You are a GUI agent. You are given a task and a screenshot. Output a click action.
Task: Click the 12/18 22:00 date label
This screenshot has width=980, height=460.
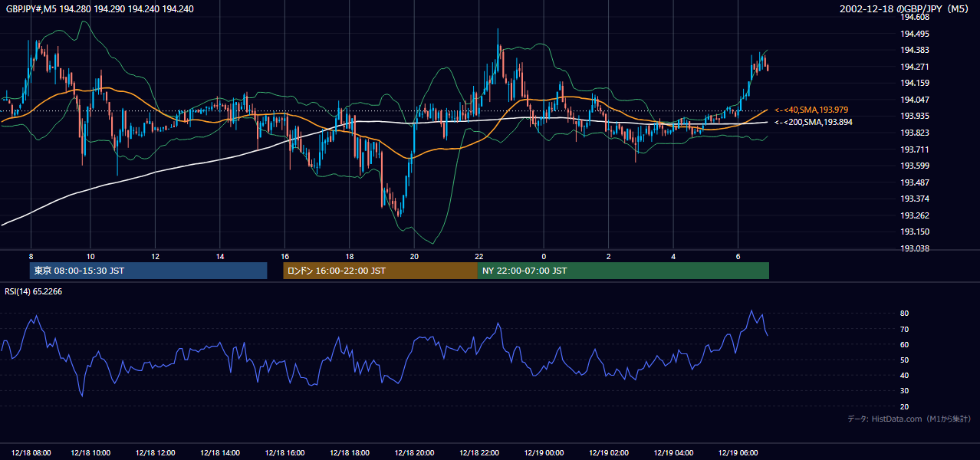tap(478, 452)
